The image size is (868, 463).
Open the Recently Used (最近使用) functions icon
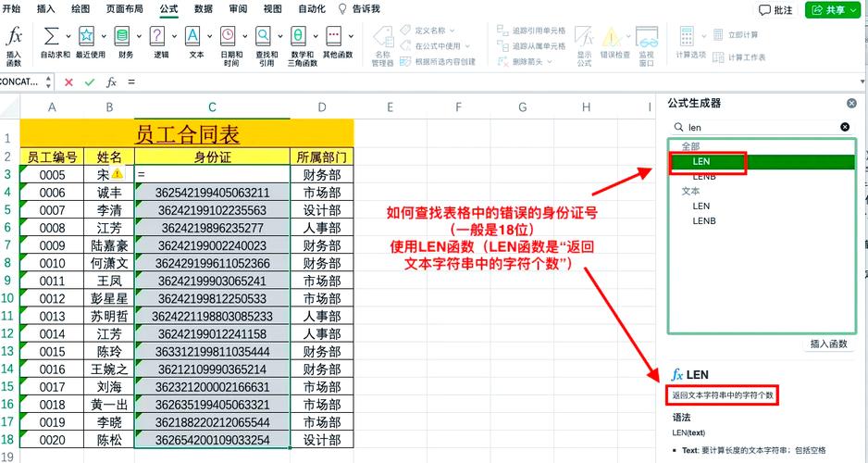point(86,36)
